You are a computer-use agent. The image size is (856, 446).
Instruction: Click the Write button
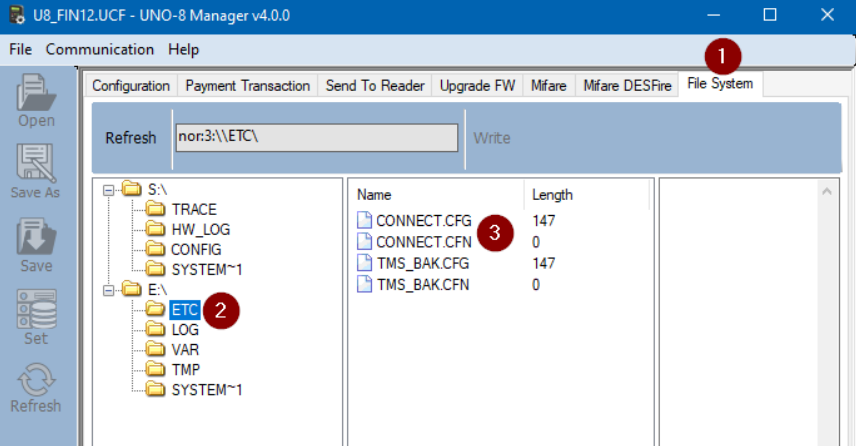point(492,138)
